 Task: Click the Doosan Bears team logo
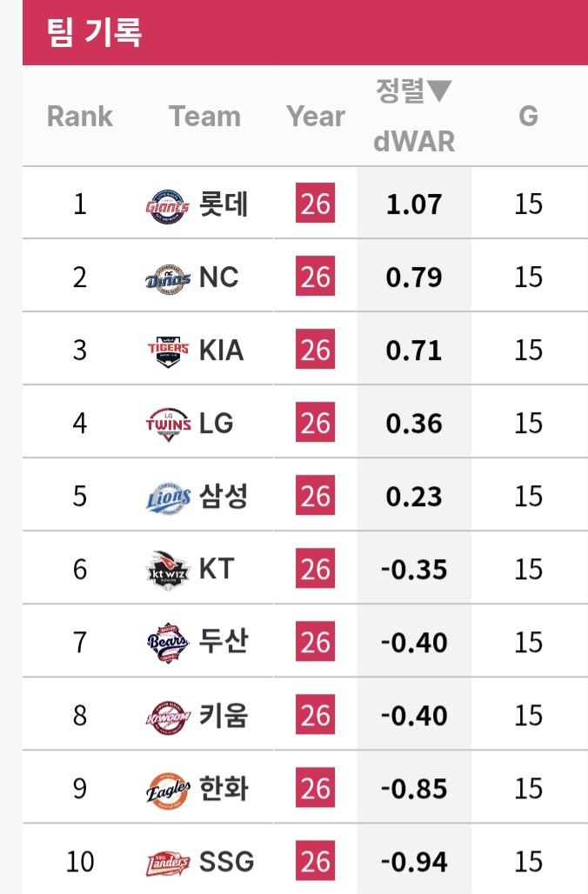coord(168,644)
